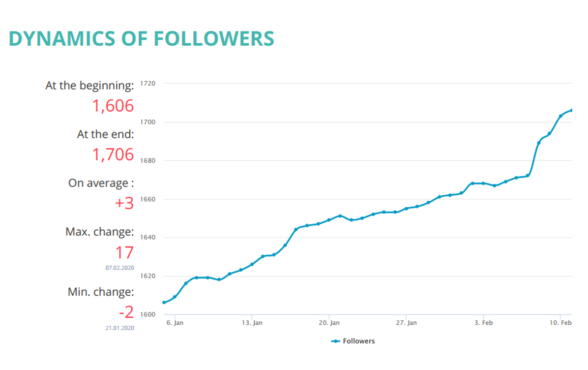Open the 07.02.2020 max change date
This screenshot has width=588, height=370.
click(x=119, y=268)
